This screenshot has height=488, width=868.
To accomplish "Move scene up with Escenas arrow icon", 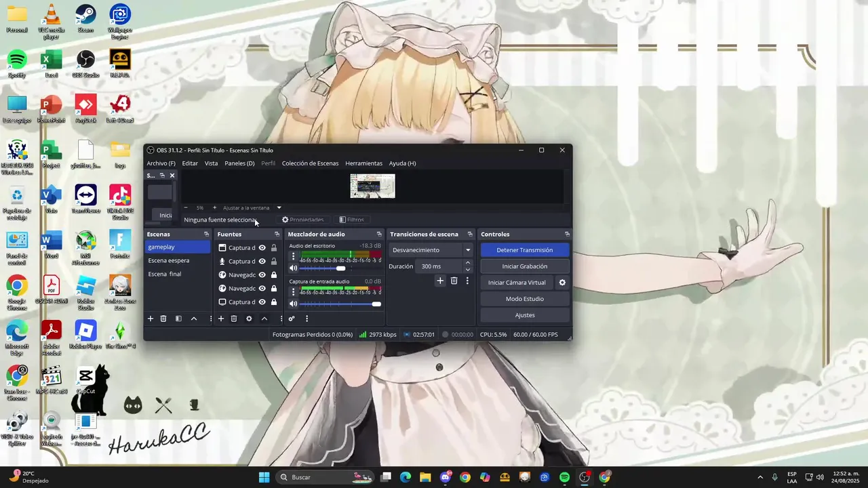I will pyautogui.click(x=194, y=319).
